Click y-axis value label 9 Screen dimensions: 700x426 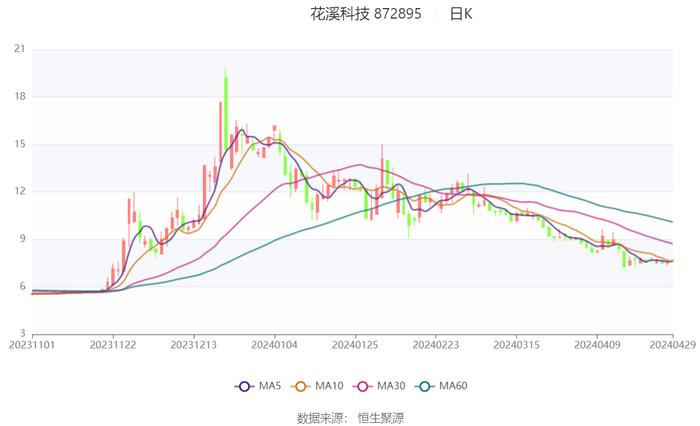click(x=22, y=239)
